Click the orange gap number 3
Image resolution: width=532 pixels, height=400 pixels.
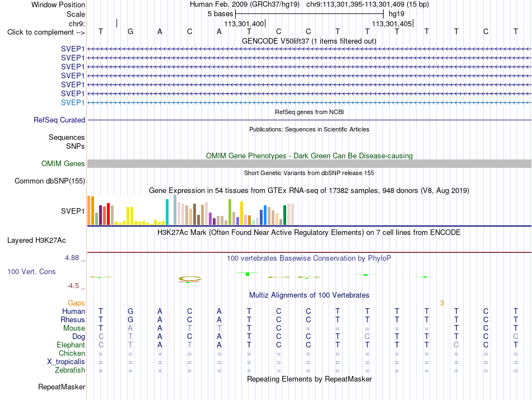coord(442,303)
